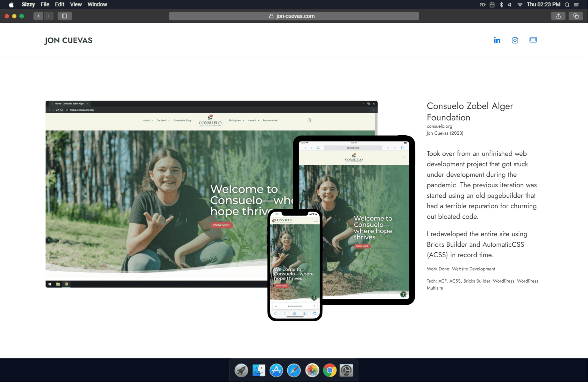Screen dimensions: 588x382
Task: Open the Instagram profile icon
Action: (515, 40)
